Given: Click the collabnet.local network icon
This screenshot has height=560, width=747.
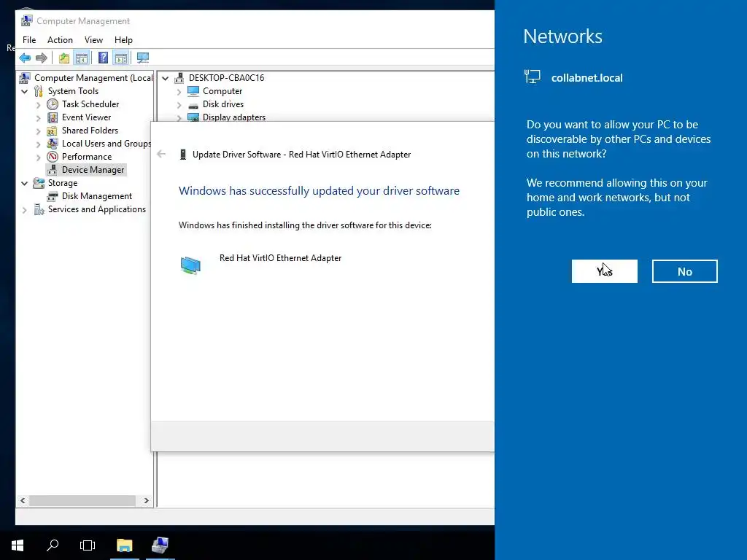Looking at the screenshot, I should click(x=533, y=77).
